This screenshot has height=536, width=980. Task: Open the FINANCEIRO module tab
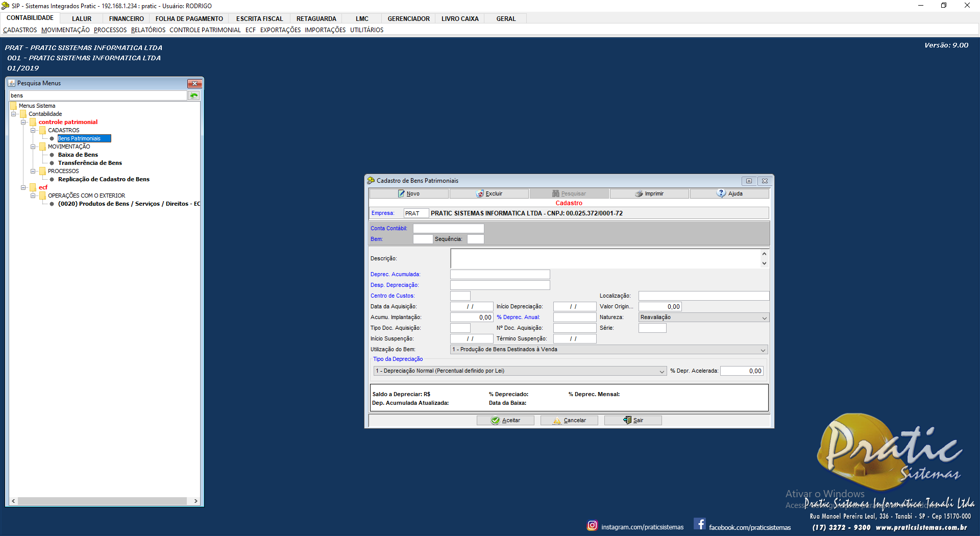tap(126, 19)
